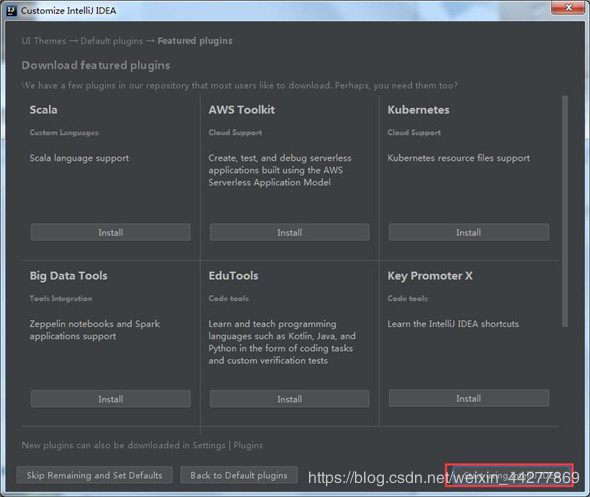Click Back to Default plugins button

click(239, 475)
